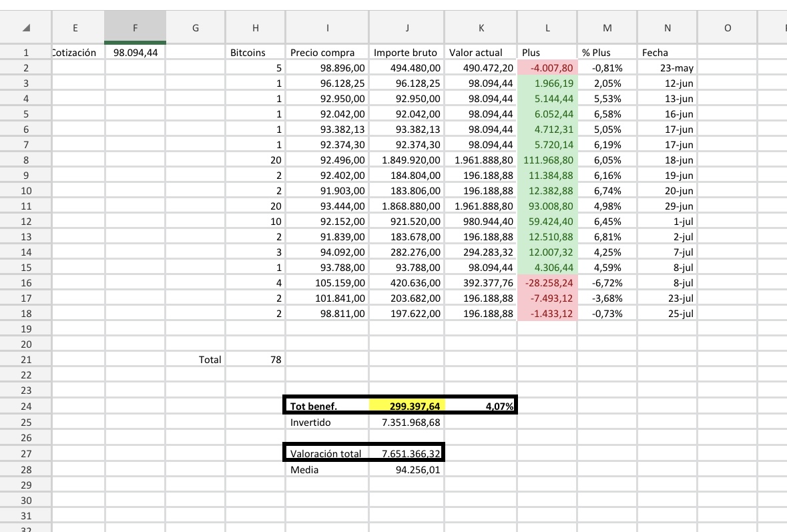Click the green cell 59.424,40
787x532 pixels.
click(x=547, y=222)
